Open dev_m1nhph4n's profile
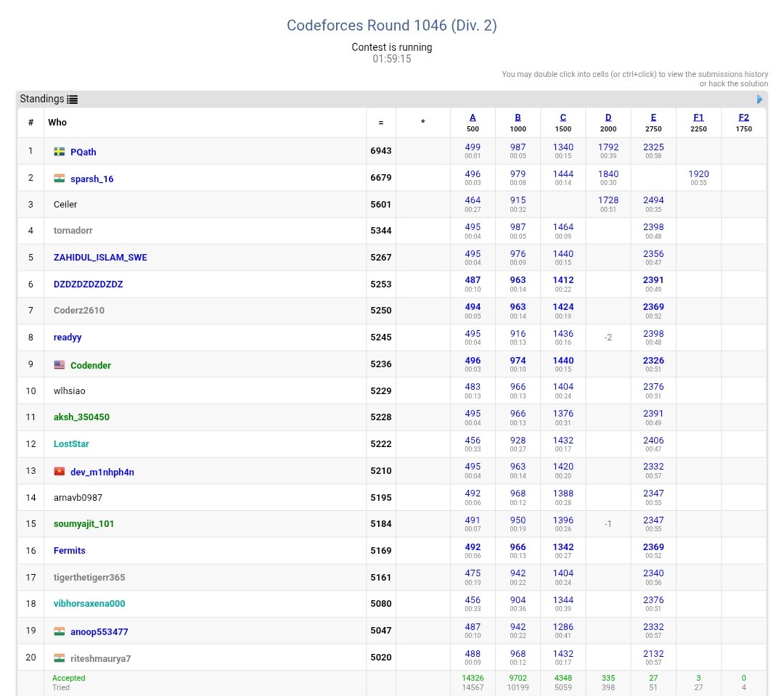The height and width of the screenshot is (696, 784). [102, 472]
